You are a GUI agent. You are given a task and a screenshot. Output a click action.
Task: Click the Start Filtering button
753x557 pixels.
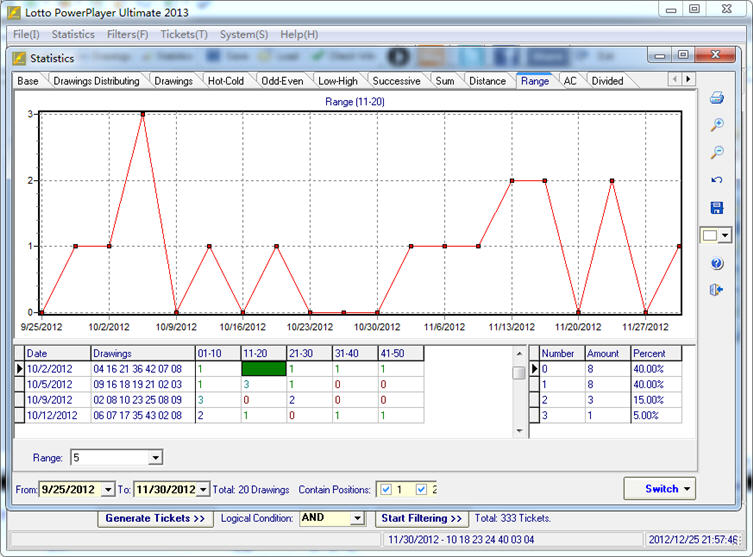click(x=421, y=518)
